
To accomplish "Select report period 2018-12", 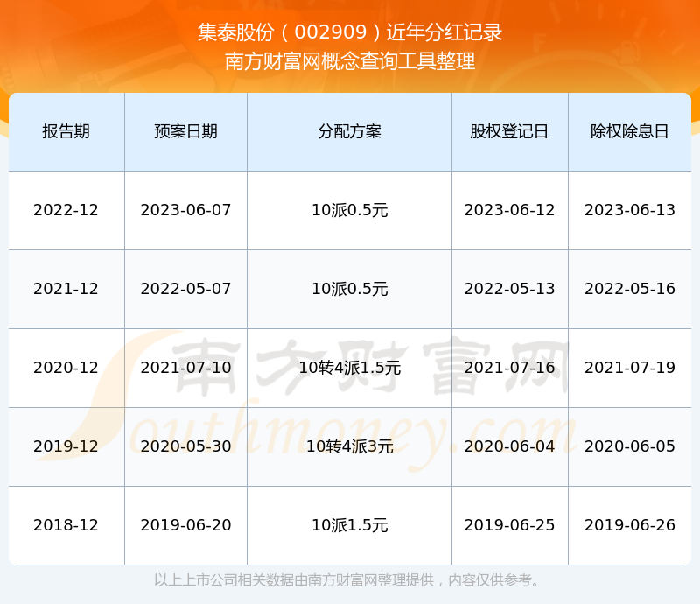I will 66,524.
